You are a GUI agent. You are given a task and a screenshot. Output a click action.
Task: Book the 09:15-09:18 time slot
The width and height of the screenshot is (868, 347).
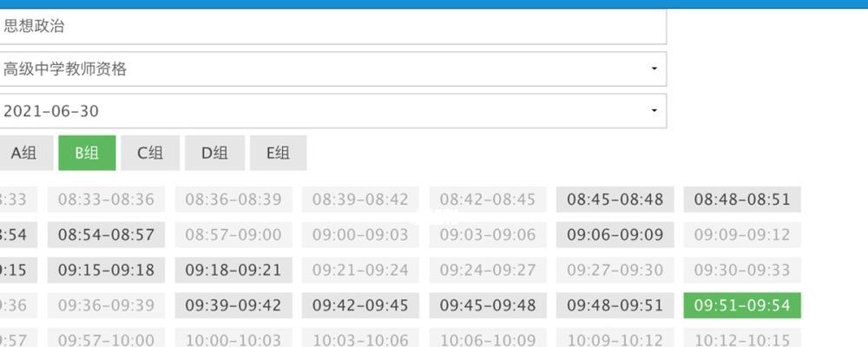tap(106, 270)
